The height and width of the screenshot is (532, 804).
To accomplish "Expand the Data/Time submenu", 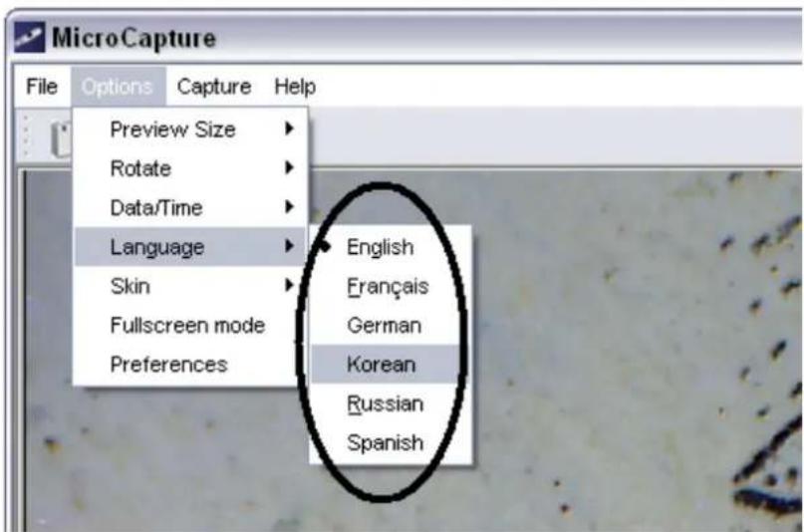I will pos(190,207).
